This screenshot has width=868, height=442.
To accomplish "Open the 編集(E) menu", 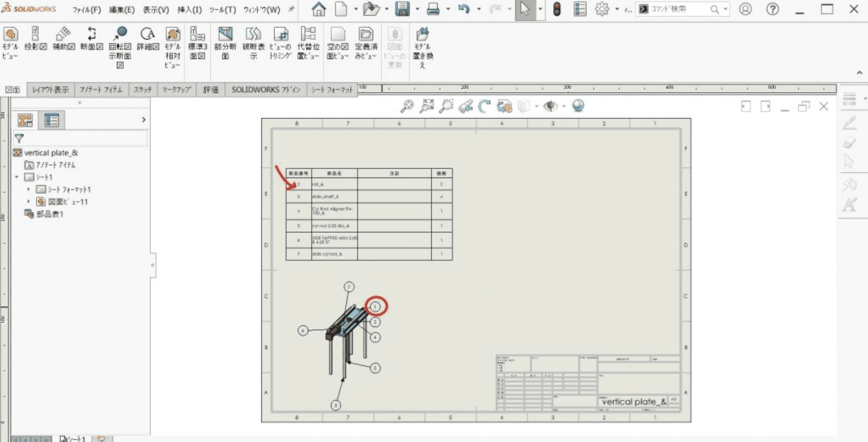I will click(x=122, y=9).
